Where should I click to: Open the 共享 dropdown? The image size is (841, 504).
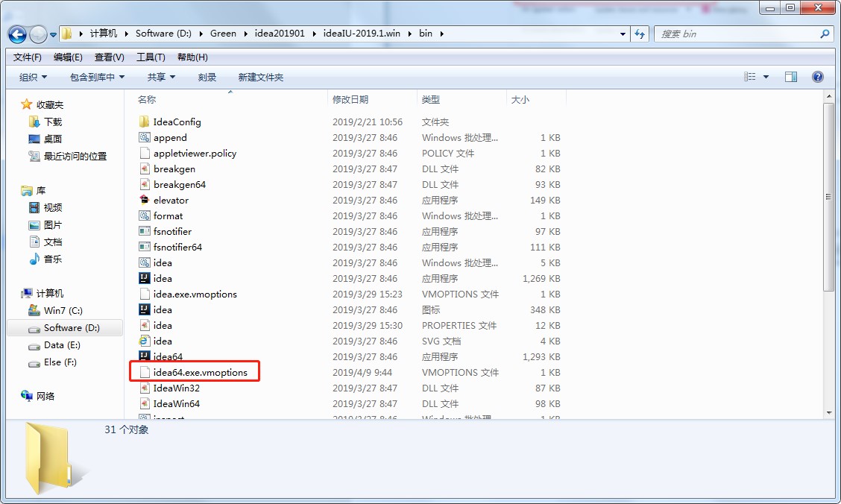(x=162, y=78)
